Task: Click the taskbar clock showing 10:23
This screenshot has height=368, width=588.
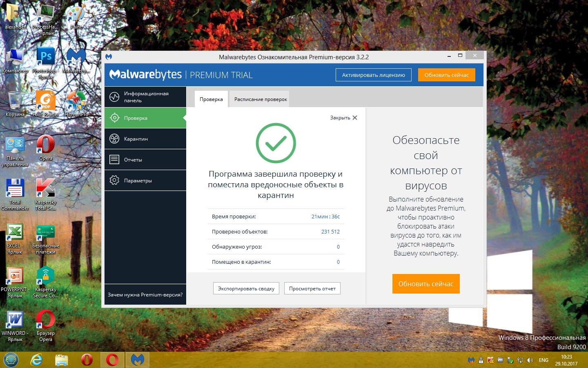Action: [x=566, y=360]
